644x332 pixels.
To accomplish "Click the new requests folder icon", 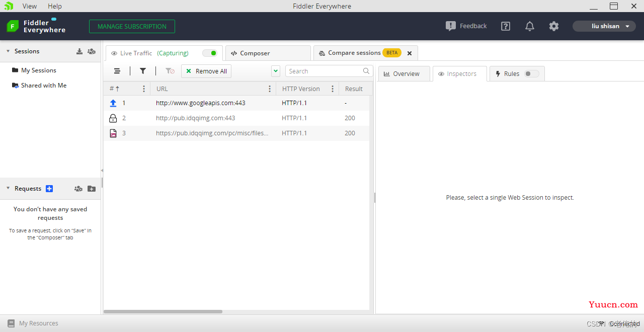I will (x=92, y=189).
